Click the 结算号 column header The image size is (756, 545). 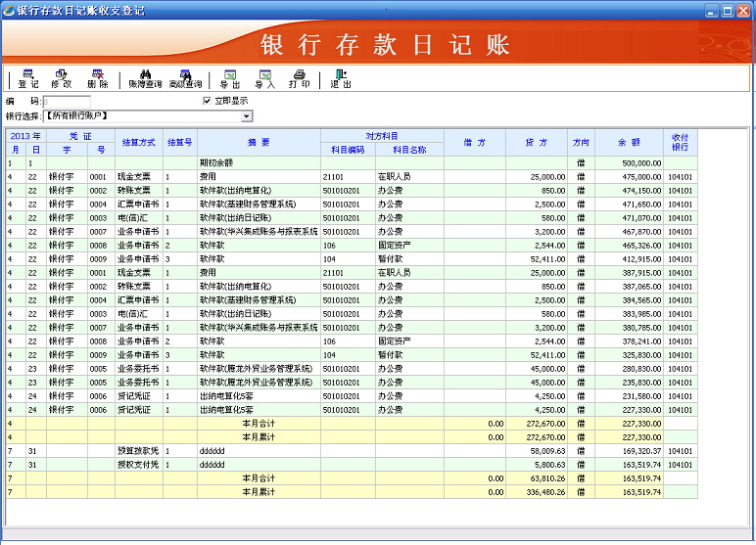[x=180, y=143]
